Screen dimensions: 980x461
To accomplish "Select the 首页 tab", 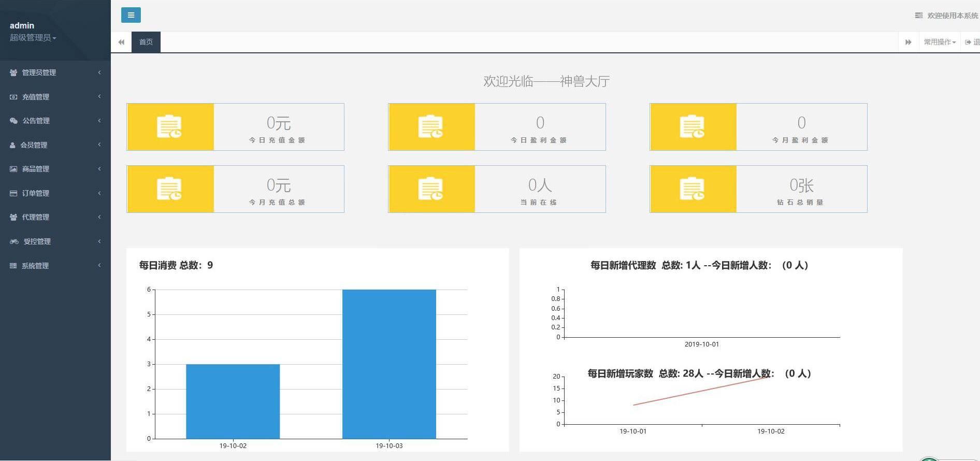I will [x=146, y=42].
